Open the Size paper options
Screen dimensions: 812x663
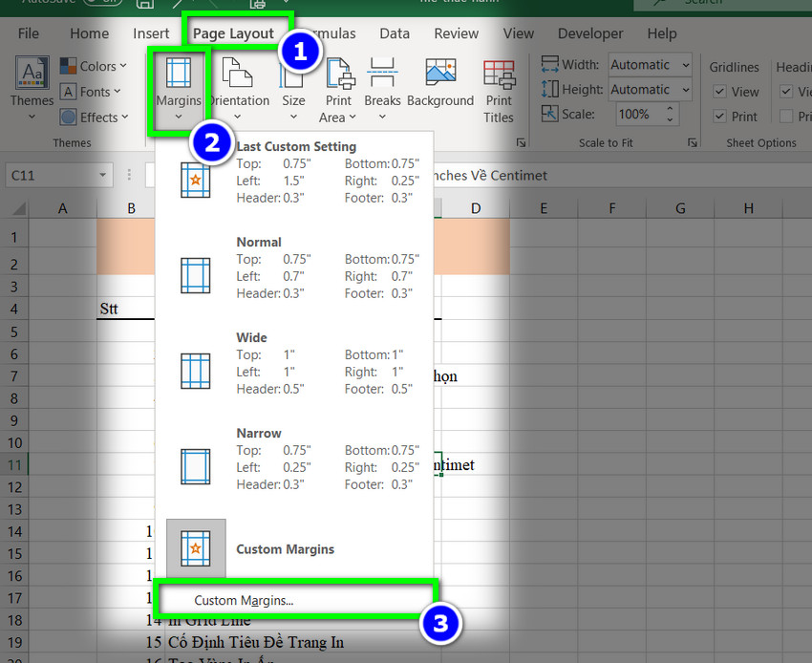[x=293, y=88]
